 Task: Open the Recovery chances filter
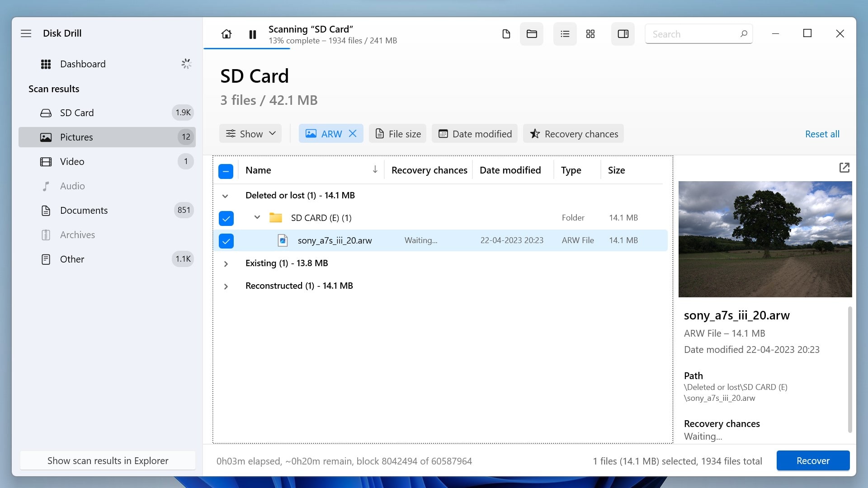(573, 134)
